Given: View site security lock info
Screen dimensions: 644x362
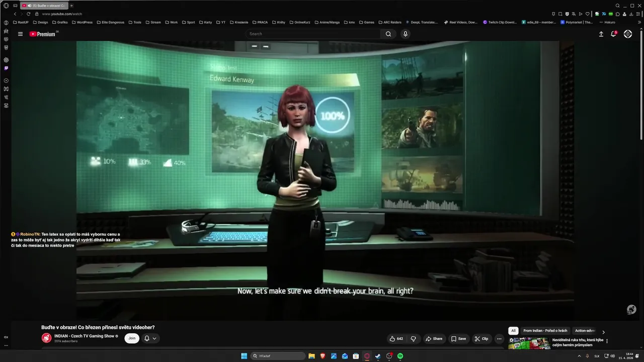Looking at the screenshot, I should coord(37,14).
